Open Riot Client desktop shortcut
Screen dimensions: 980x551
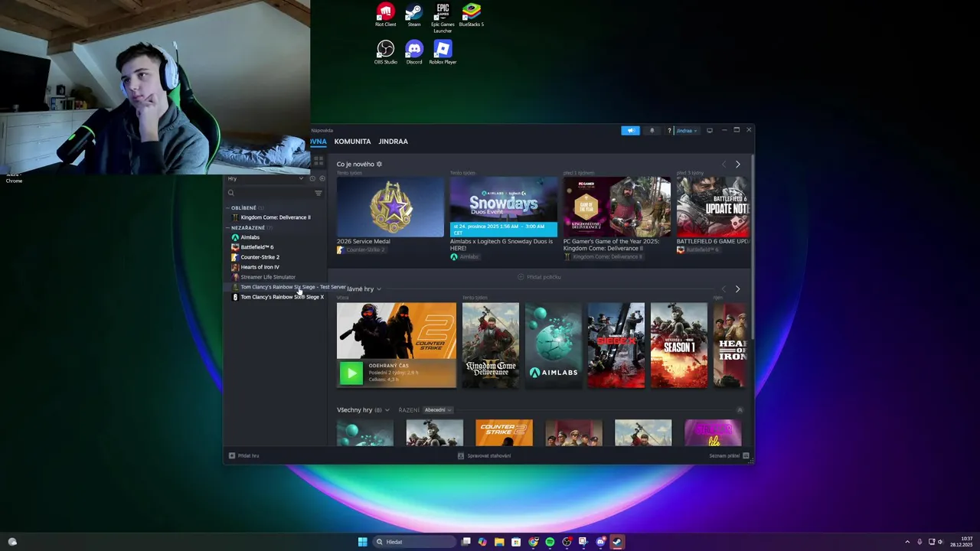[385, 15]
